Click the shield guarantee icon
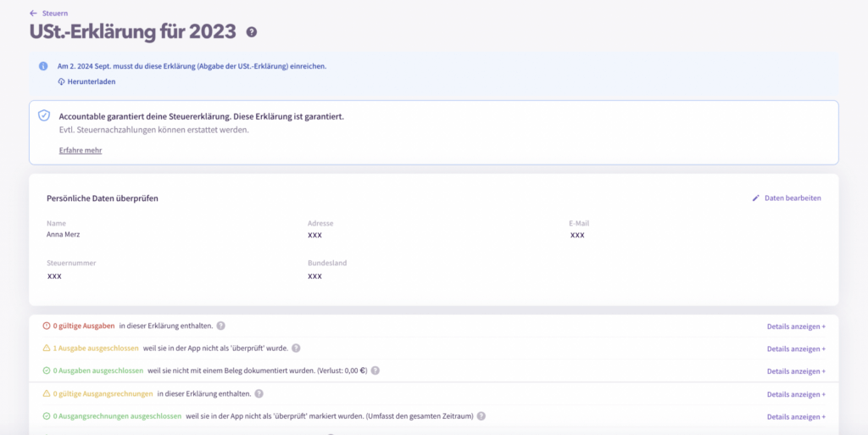 [44, 115]
